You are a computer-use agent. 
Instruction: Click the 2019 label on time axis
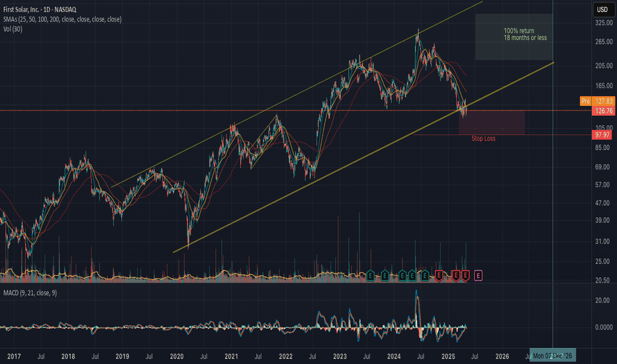coord(122,356)
